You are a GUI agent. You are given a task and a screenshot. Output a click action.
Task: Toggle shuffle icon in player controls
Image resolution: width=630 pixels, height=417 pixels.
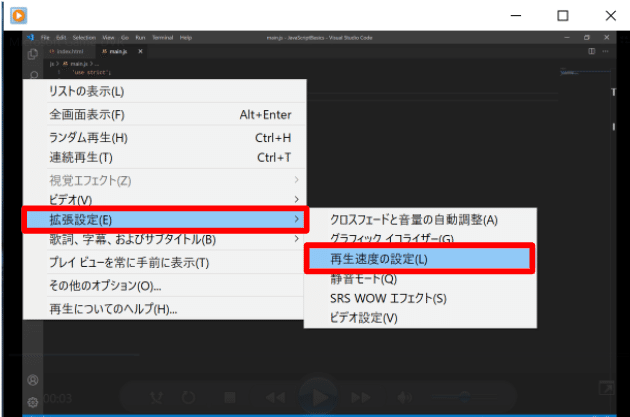[x=156, y=398]
